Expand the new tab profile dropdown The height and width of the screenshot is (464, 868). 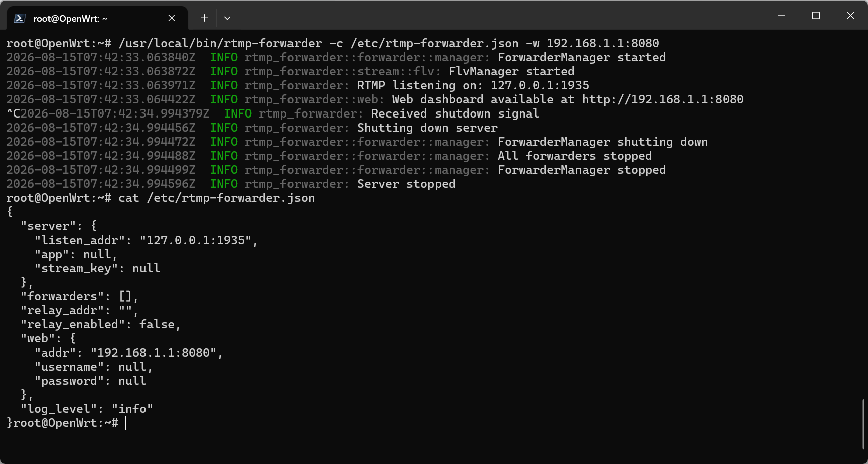click(x=227, y=18)
